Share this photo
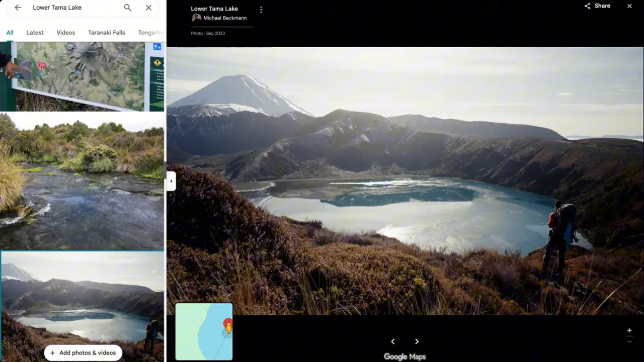The image size is (644, 362). click(x=597, y=6)
